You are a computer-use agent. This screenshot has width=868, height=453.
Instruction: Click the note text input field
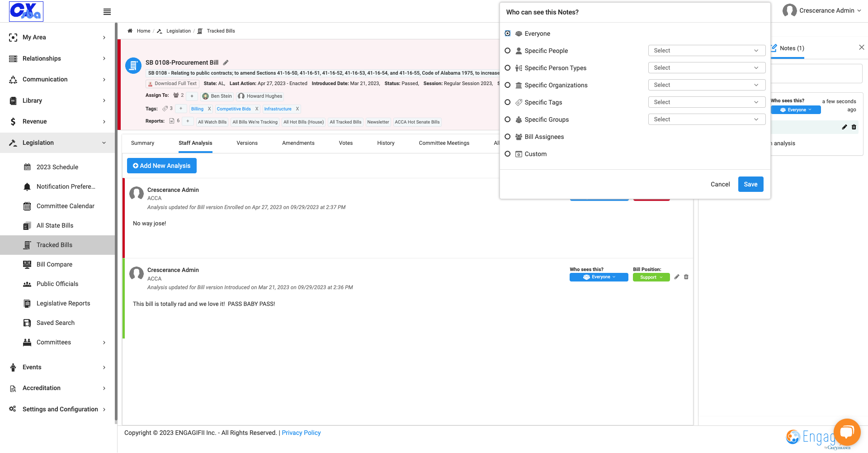coord(816,73)
